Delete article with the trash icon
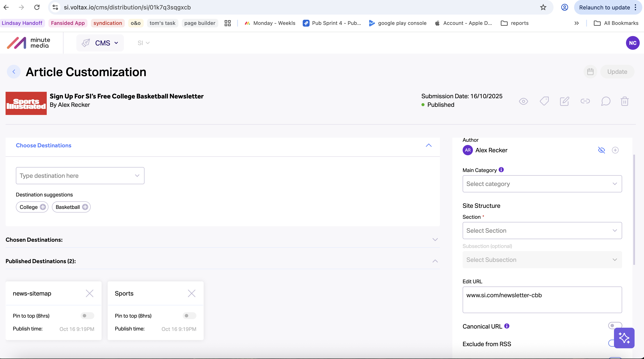 [x=624, y=101]
